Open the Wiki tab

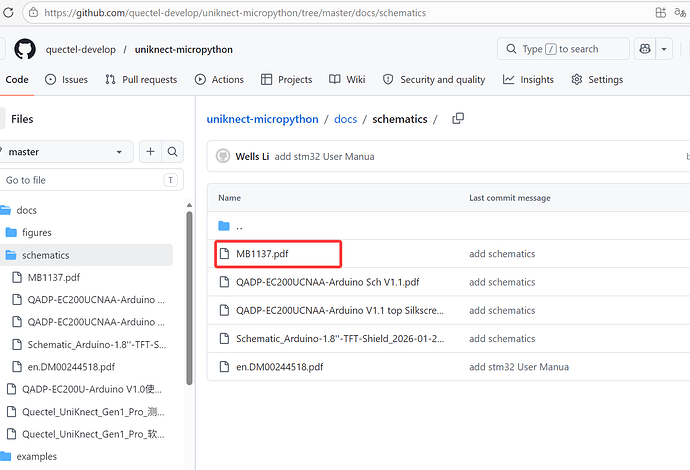347,80
